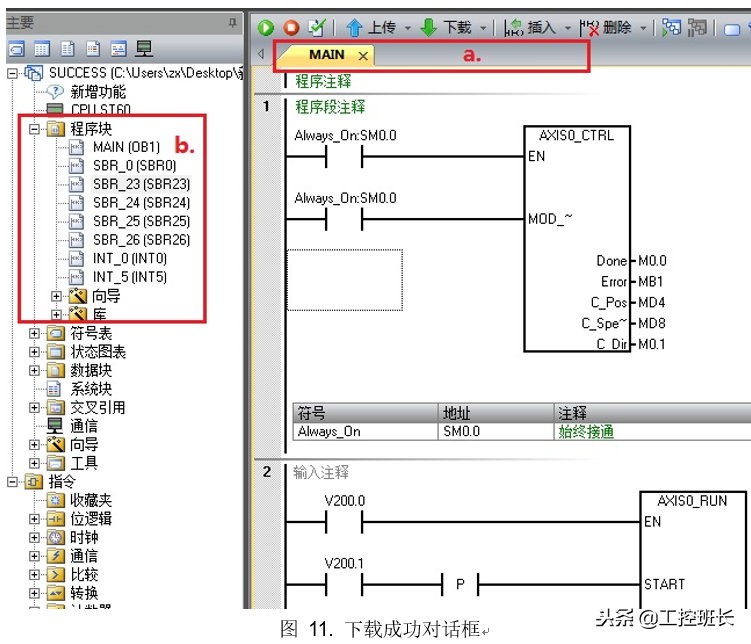
Task: Click the pause status icon beside monitoring
Action: click(697, 28)
